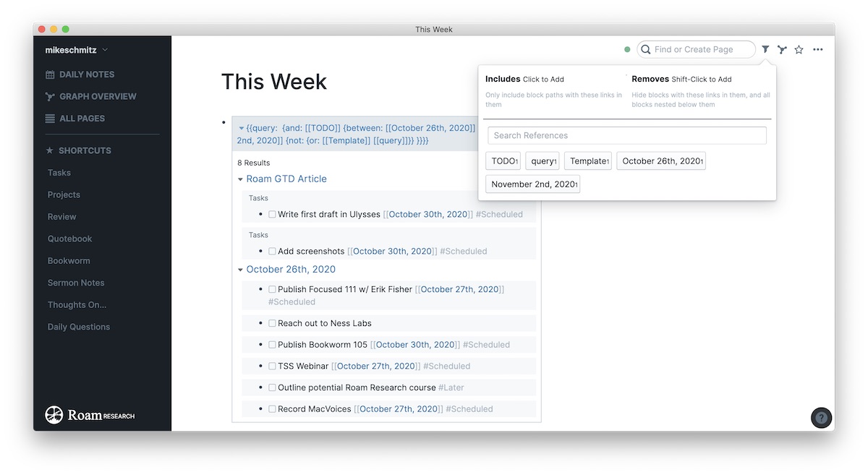This screenshot has height=475, width=868.
Task: Open the Projects shortcut
Action: [x=64, y=194]
